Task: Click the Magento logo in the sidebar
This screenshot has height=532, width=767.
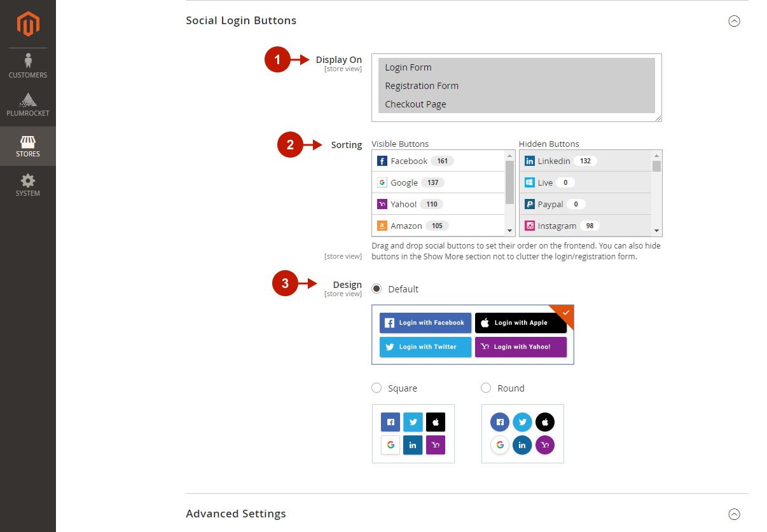Action: click(x=28, y=24)
